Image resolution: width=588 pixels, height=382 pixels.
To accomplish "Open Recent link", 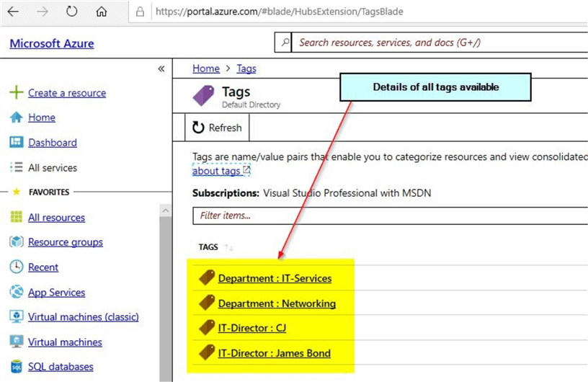I will click(43, 267).
